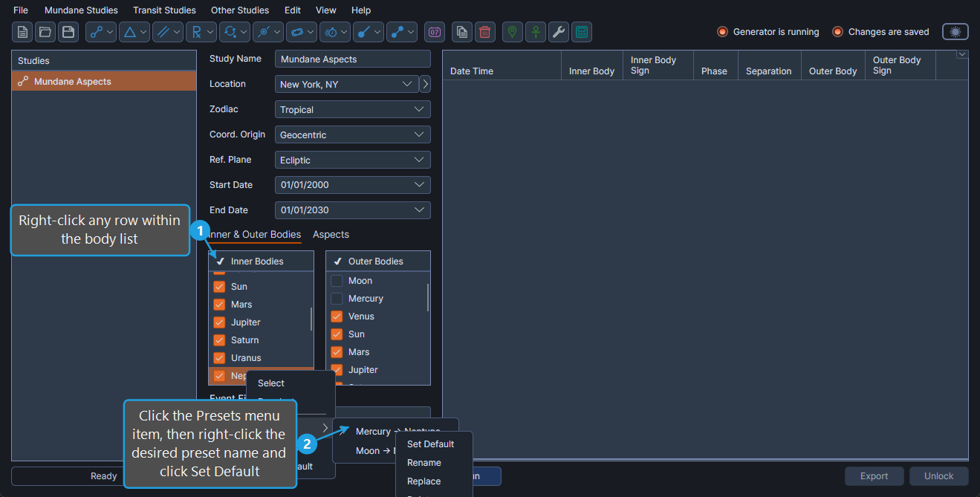Click the copy study icon

(462, 32)
